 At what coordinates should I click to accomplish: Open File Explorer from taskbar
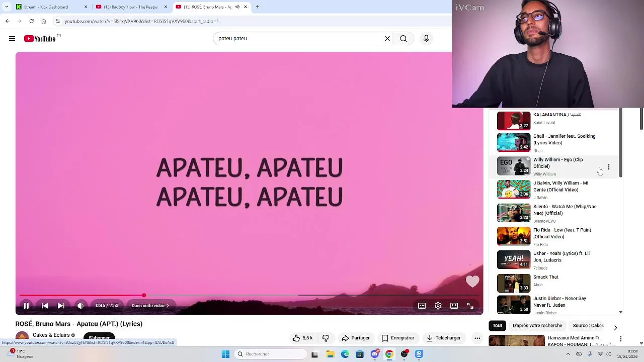(330, 354)
